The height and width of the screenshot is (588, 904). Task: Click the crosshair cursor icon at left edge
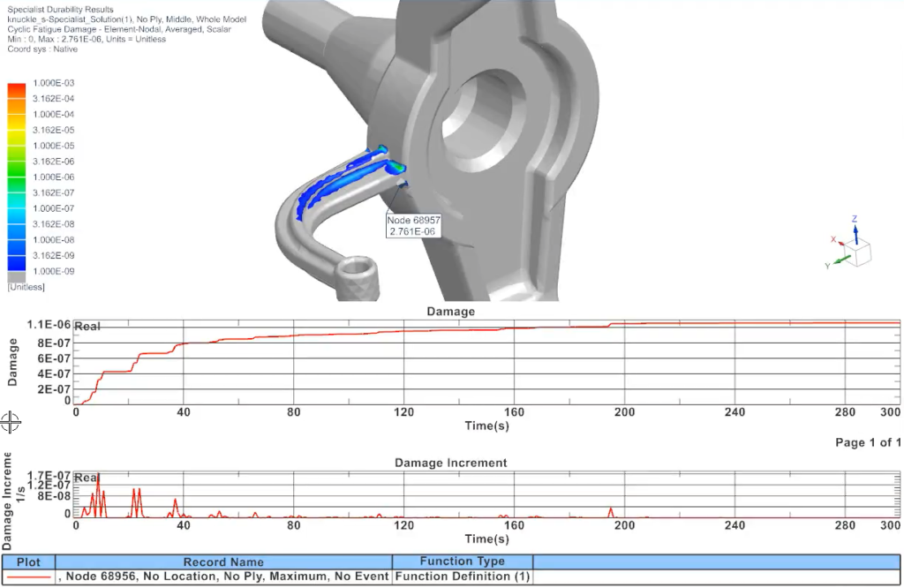pyautogui.click(x=11, y=423)
